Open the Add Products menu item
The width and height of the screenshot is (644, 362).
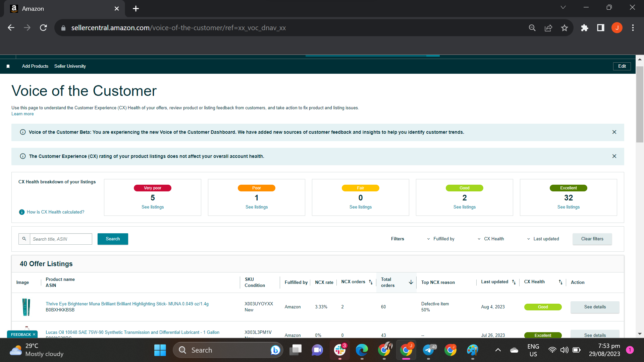(35, 66)
